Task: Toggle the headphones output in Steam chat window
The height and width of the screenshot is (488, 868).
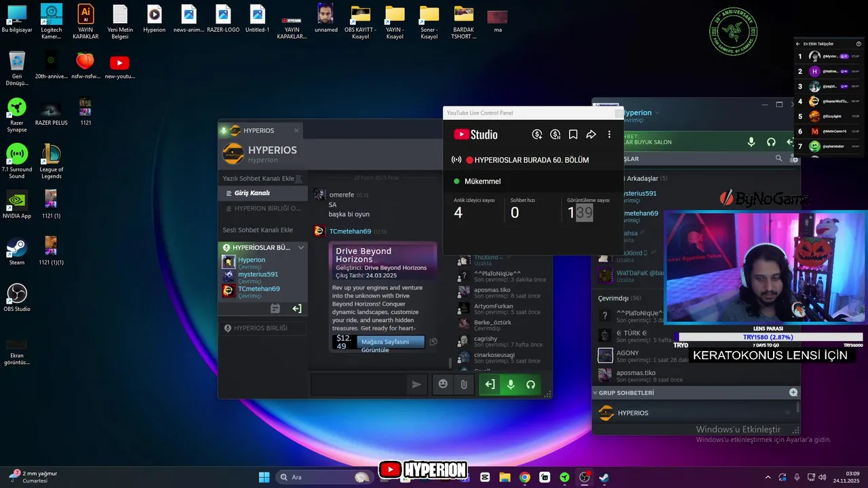Action: (531, 384)
